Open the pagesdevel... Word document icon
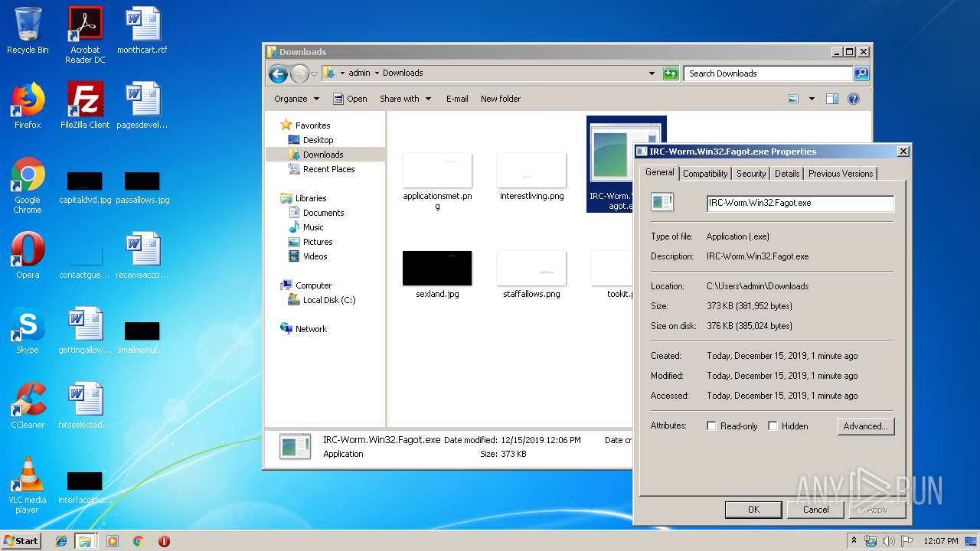This screenshot has height=551, width=980. (x=142, y=106)
